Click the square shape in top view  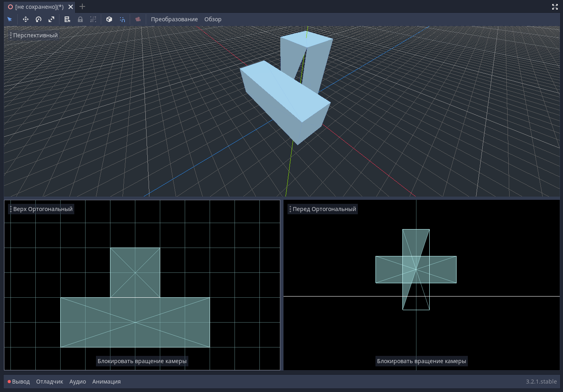(135, 273)
